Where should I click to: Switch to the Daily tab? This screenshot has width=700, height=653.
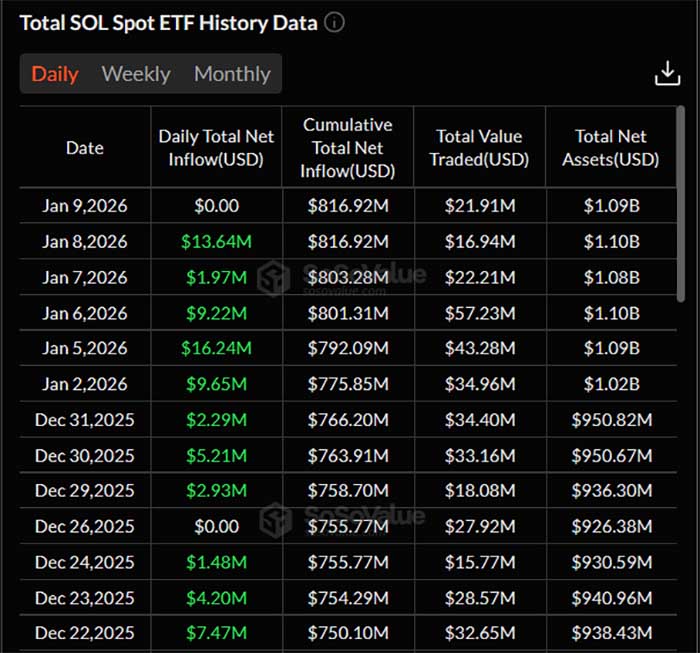tap(55, 74)
